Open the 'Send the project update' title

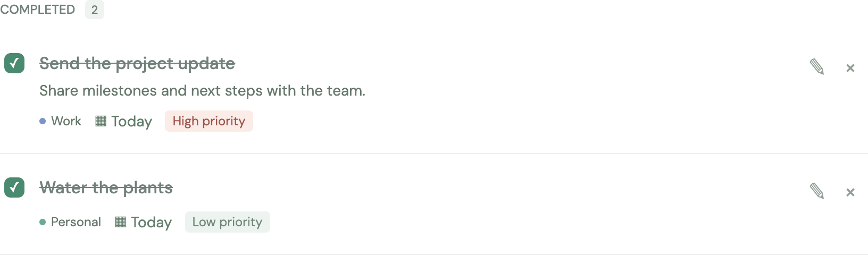(137, 63)
